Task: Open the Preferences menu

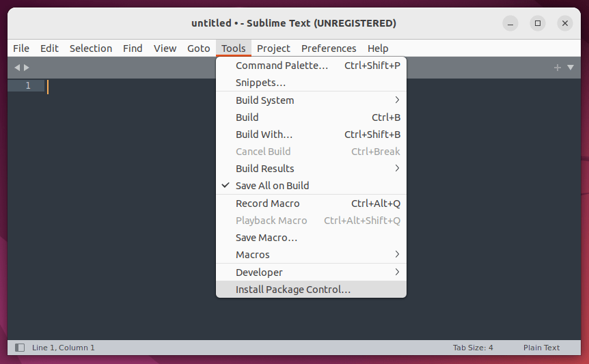Action: click(x=329, y=48)
